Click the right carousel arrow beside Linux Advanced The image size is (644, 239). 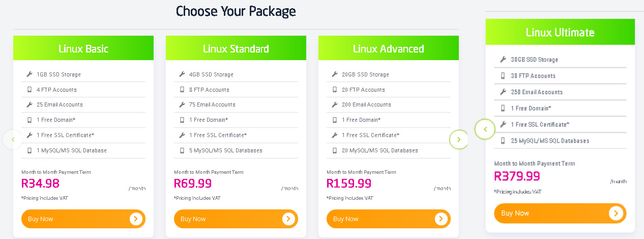tap(459, 139)
